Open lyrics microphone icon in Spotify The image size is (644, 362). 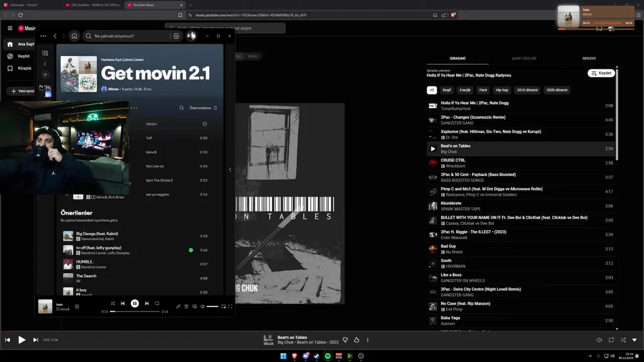pos(178,306)
